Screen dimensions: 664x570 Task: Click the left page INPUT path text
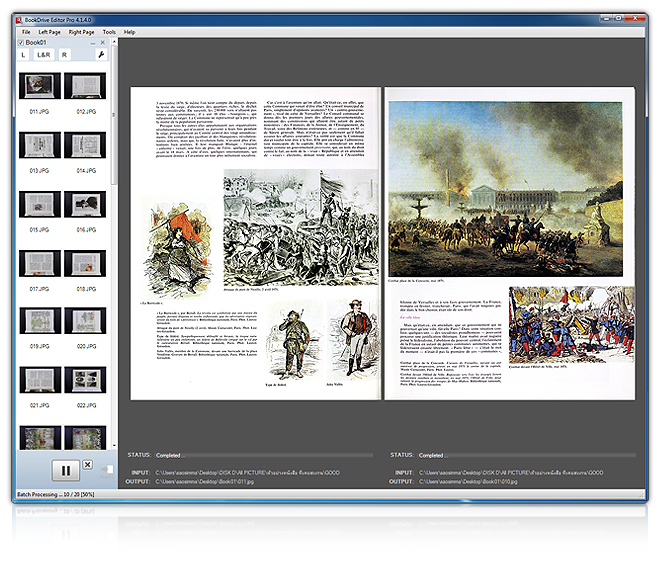pyautogui.click(x=247, y=473)
